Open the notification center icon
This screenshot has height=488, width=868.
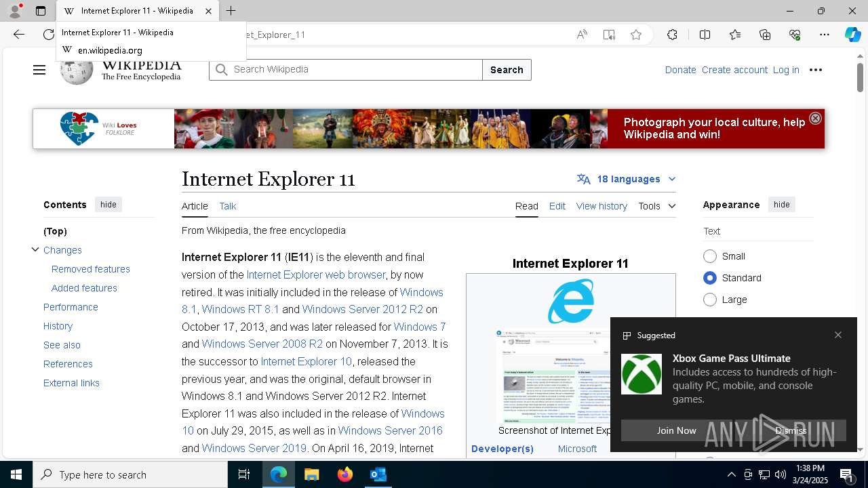click(x=847, y=474)
